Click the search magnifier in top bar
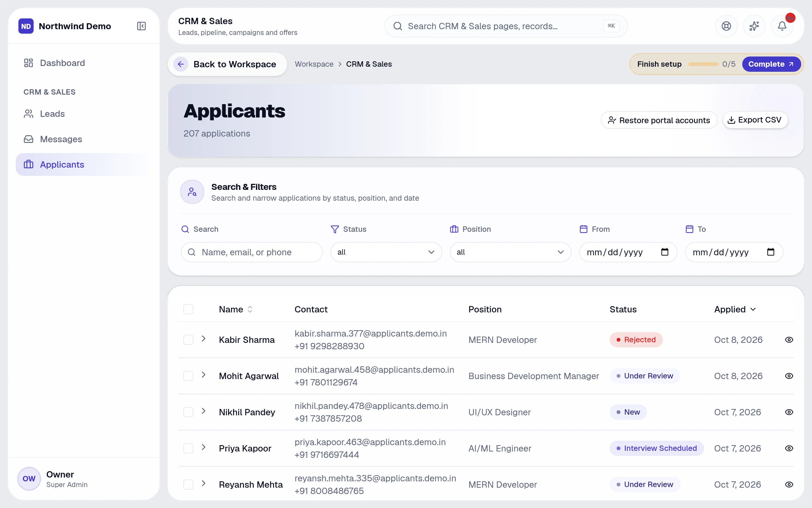Image resolution: width=812 pixels, height=508 pixels. tap(398, 26)
